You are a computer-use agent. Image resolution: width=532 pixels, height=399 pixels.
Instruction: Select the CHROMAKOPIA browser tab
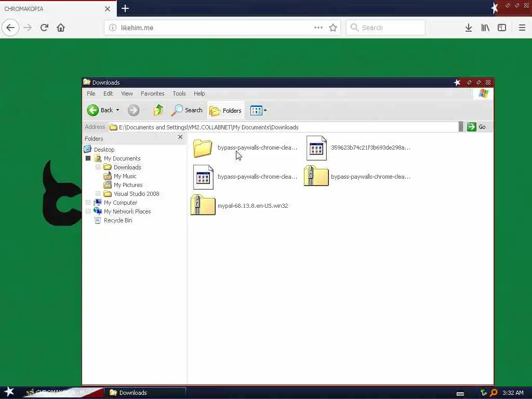58,9
